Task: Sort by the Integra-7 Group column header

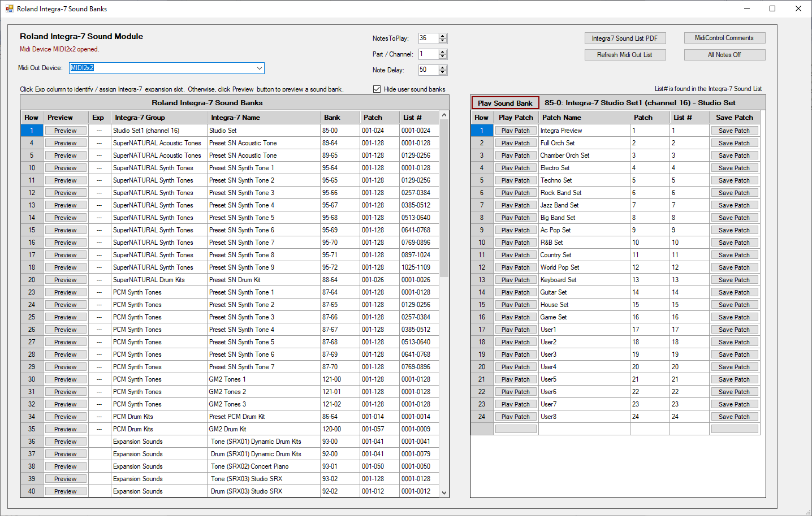Action: click(x=159, y=118)
